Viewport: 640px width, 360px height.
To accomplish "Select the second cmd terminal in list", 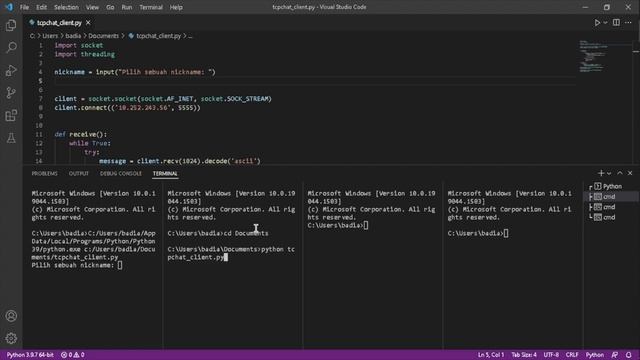I will tap(611, 207).
